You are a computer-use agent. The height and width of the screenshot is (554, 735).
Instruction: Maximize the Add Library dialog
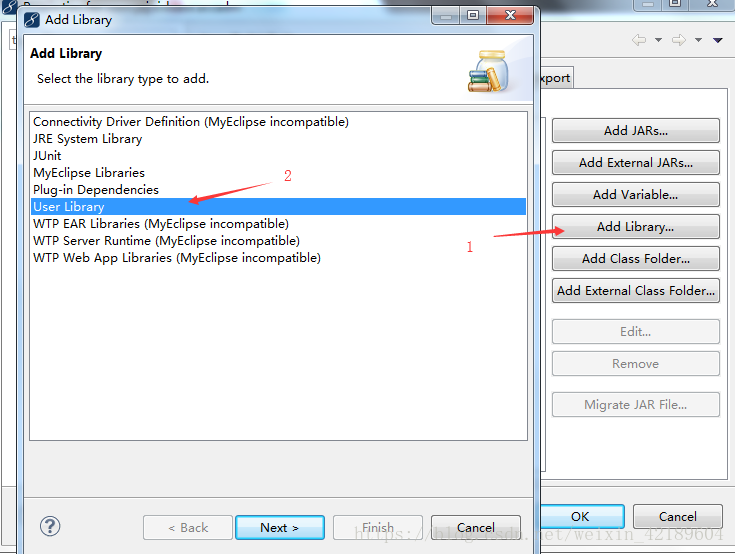[x=473, y=15]
